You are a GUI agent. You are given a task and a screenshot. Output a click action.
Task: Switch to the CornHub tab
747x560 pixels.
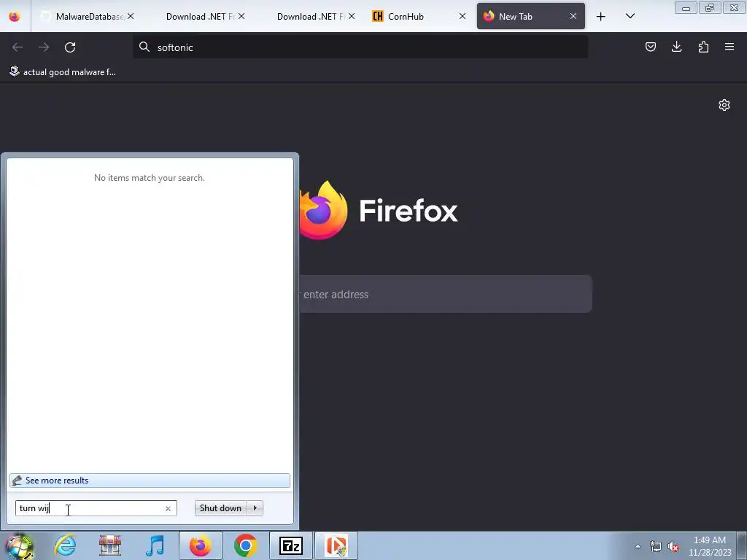414,16
